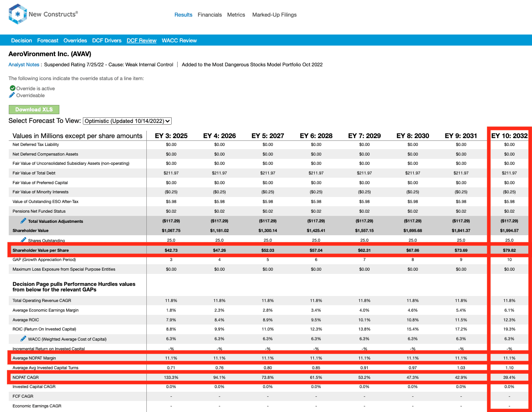This screenshot has height=412, width=532.
Task: Click the green Override is active checkmark icon
Action: coord(12,88)
